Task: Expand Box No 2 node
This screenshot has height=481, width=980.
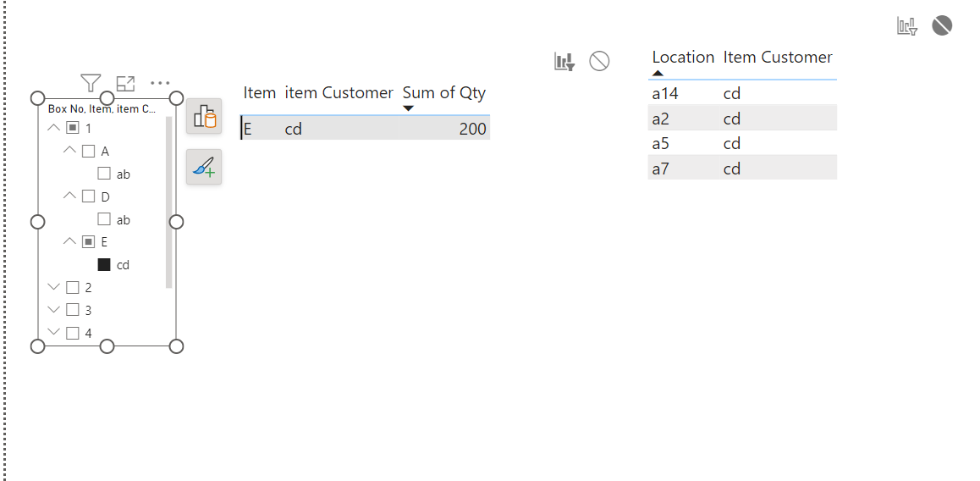Action: point(54,287)
